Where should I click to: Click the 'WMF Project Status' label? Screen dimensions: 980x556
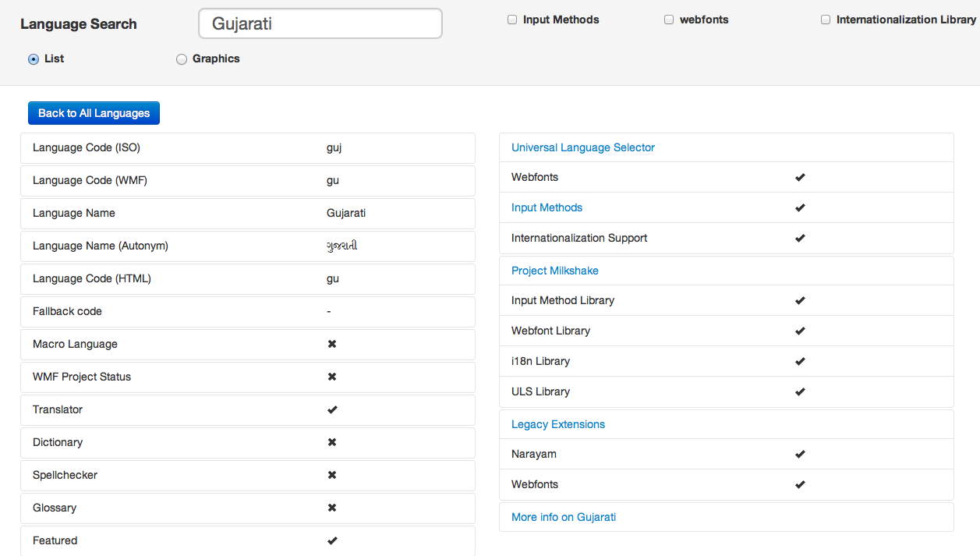tap(82, 377)
